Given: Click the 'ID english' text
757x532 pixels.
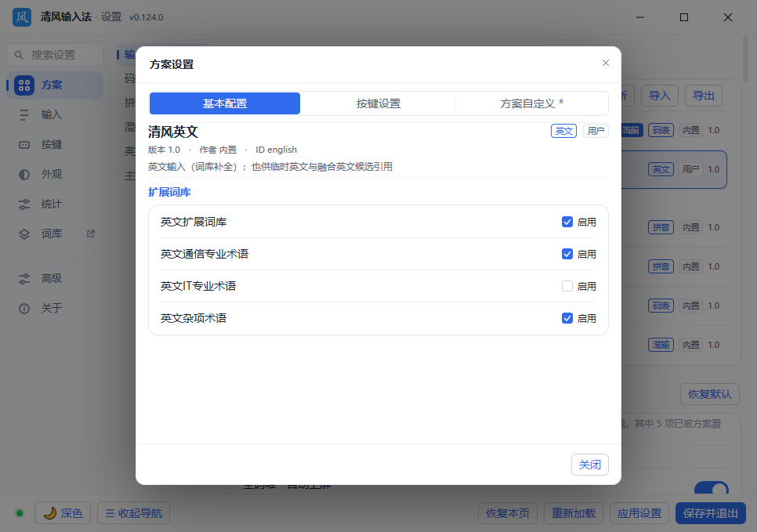Looking at the screenshot, I should coord(276,150).
